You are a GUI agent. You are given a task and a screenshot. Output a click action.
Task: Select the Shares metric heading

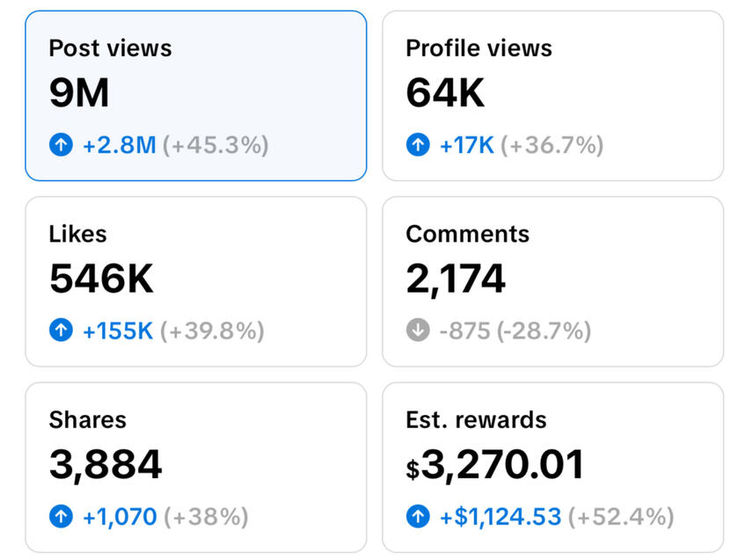87,420
